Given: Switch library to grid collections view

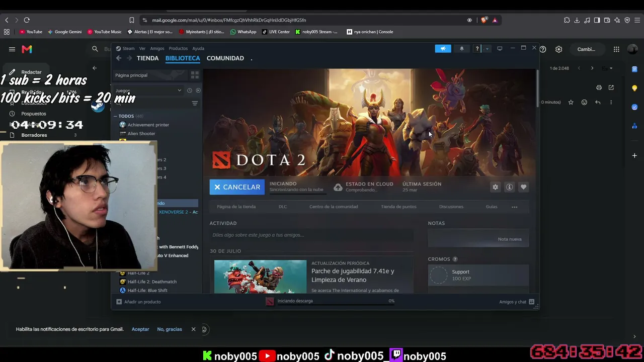Looking at the screenshot, I should click(195, 75).
